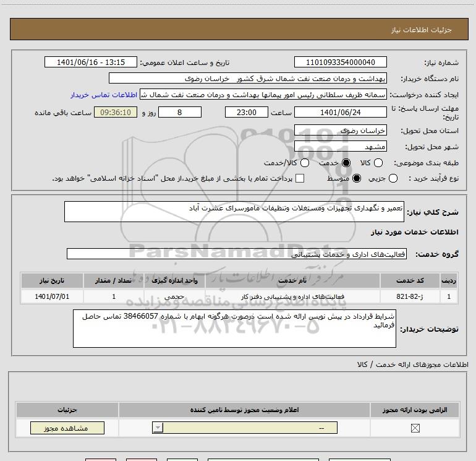Click the need date cell 1401/07/01
The width and height of the screenshot is (476, 461).
point(52,296)
